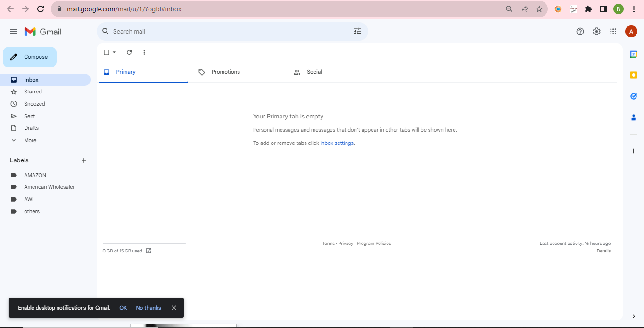The height and width of the screenshot is (328, 644).
Task: Dismiss the notification prompt with X
Action: click(174, 308)
